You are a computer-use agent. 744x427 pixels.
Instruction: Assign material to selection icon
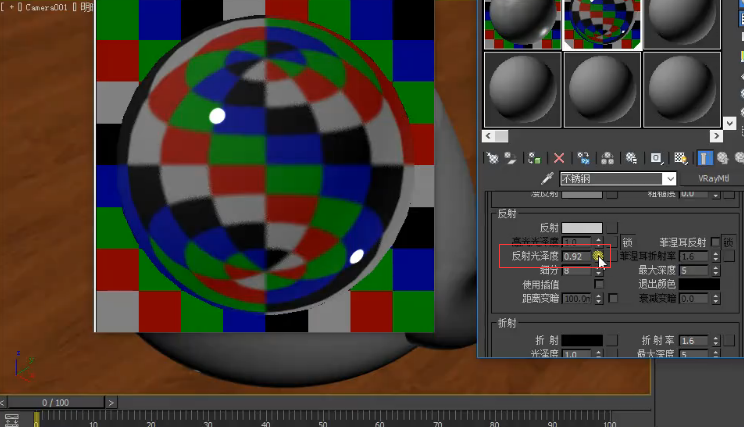(534, 158)
